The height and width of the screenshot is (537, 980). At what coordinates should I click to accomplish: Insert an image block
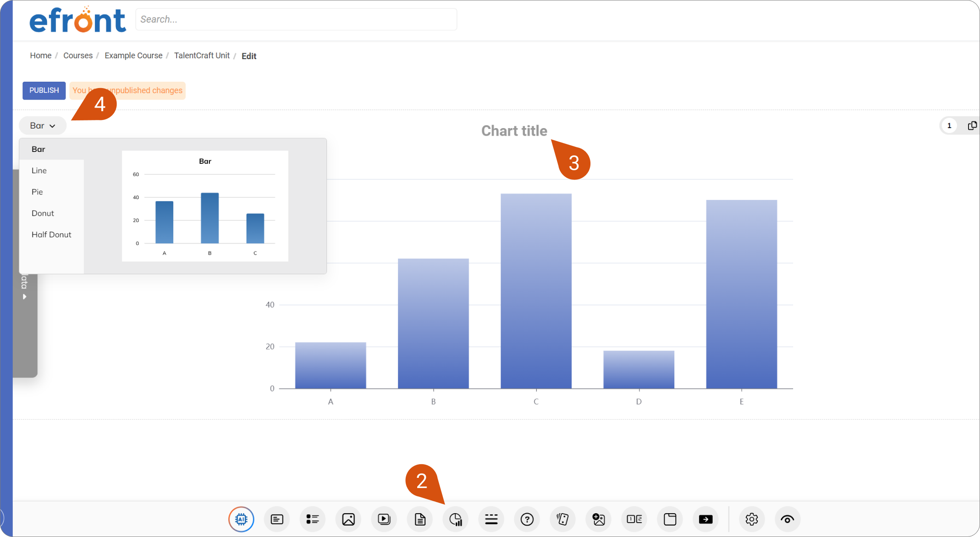point(348,519)
